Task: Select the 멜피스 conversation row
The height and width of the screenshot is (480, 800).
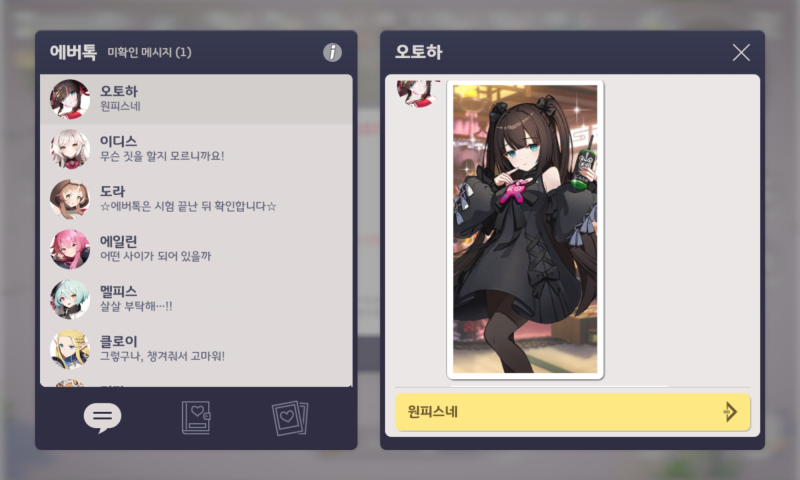Action: click(196, 299)
